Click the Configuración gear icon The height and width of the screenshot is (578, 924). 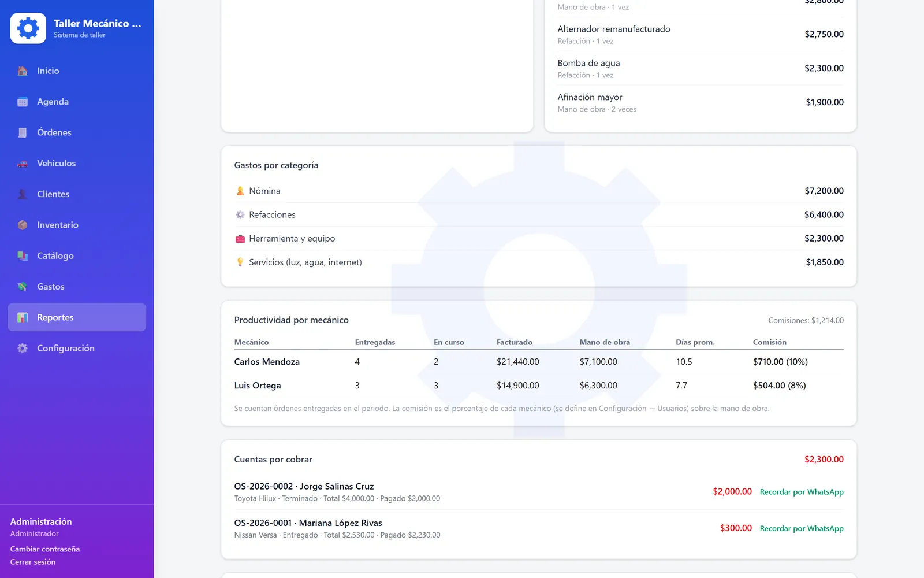pyautogui.click(x=23, y=348)
